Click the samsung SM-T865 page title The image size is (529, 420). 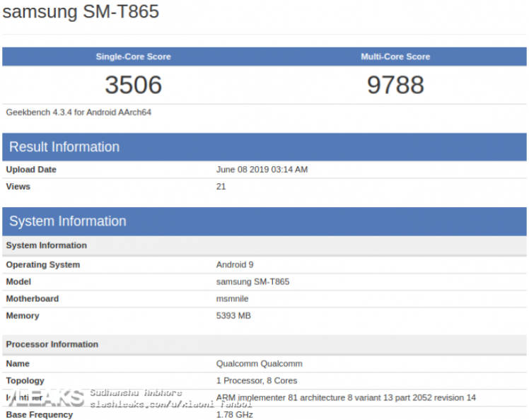[x=81, y=12]
